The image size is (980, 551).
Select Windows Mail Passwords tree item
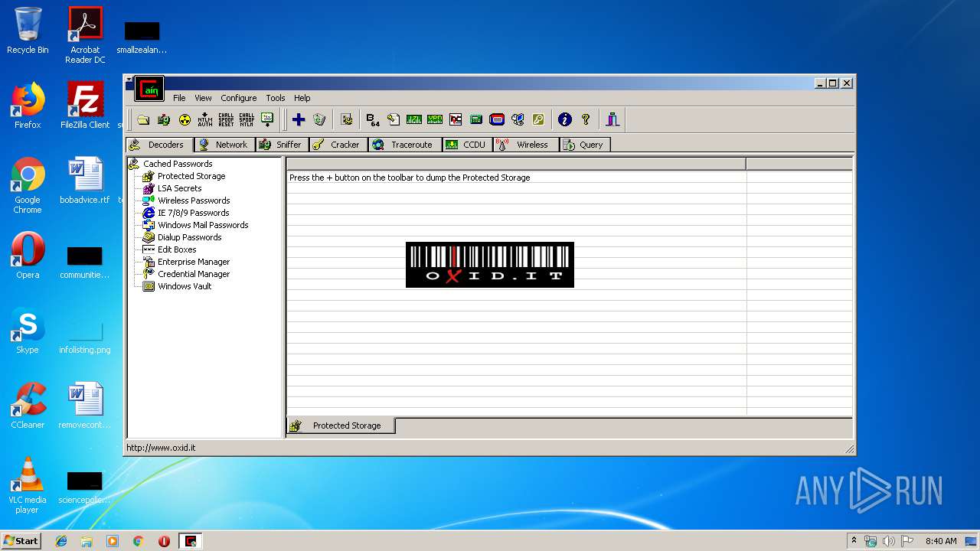[203, 225]
